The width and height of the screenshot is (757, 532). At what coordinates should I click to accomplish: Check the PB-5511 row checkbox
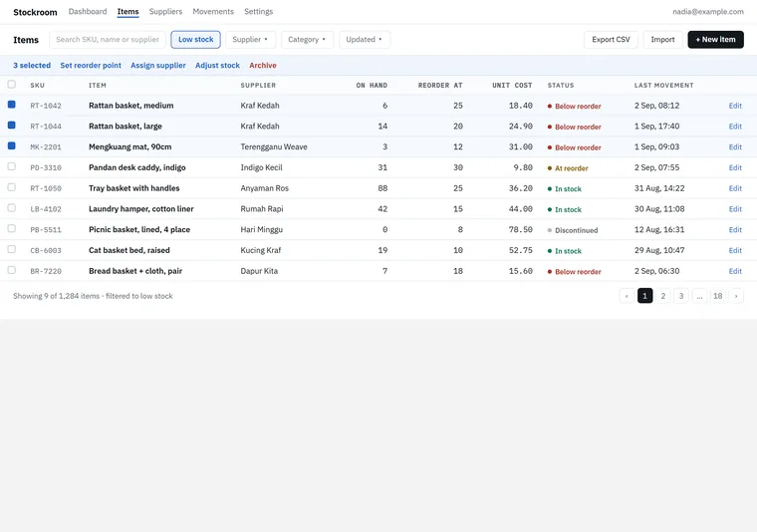(12, 229)
